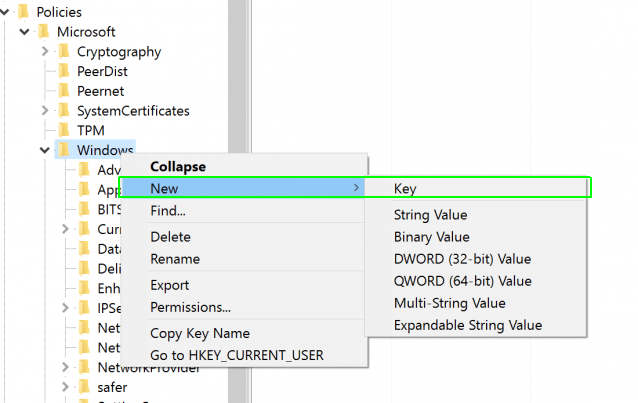Click the safer folder icon
638x403 pixels.
coord(84,386)
